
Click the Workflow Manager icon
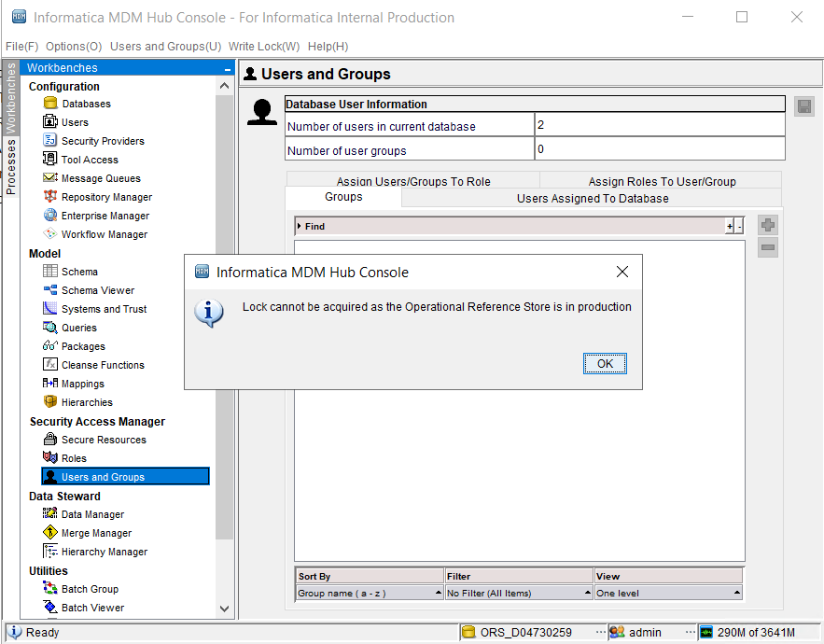(49, 233)
